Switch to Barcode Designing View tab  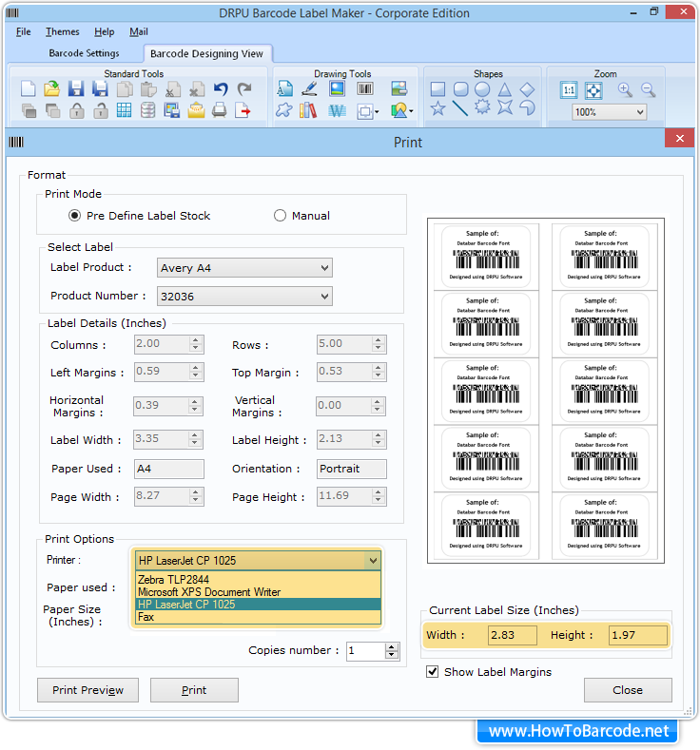[206, 53]
